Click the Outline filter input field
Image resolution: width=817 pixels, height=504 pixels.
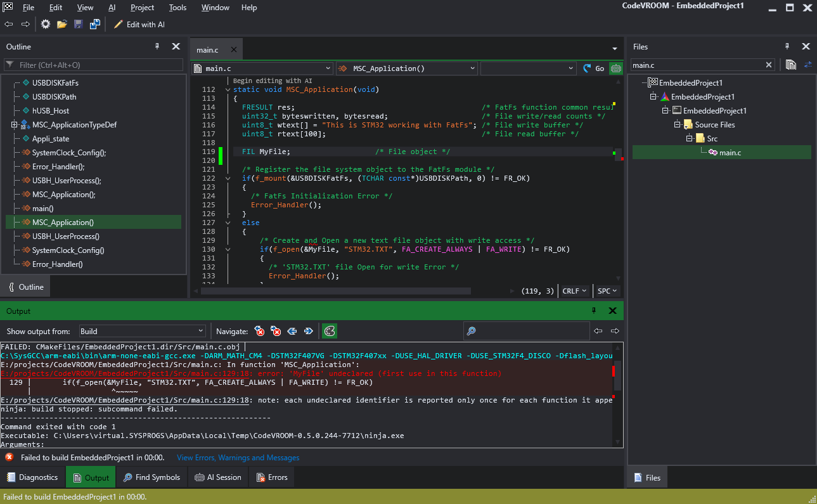95,65
